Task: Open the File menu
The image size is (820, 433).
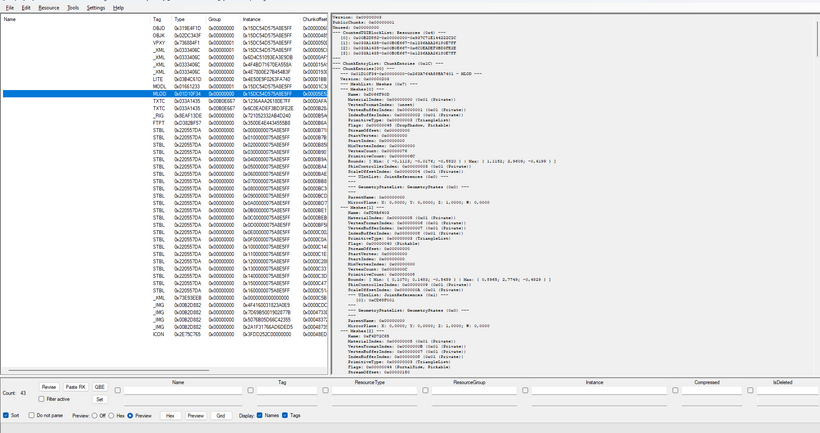Action: (9, 8)
